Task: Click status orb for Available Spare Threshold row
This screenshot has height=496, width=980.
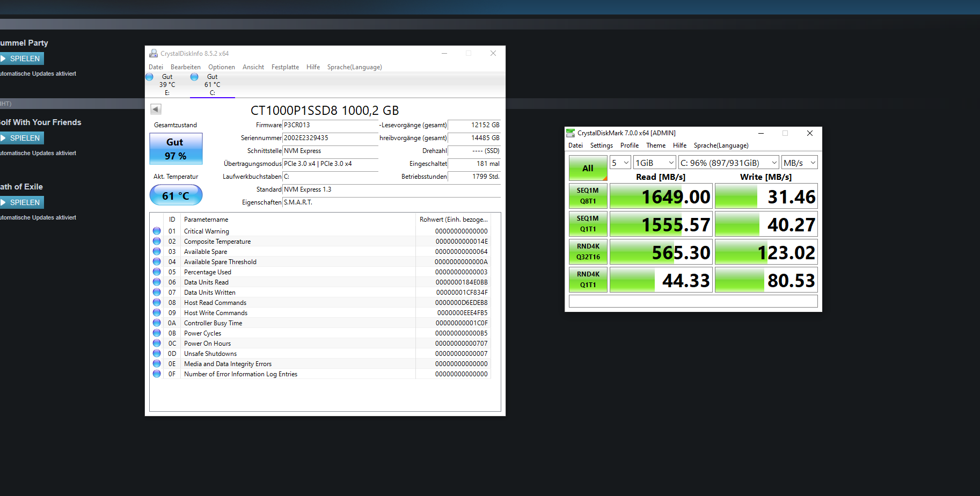Action: tap(157, 261)
